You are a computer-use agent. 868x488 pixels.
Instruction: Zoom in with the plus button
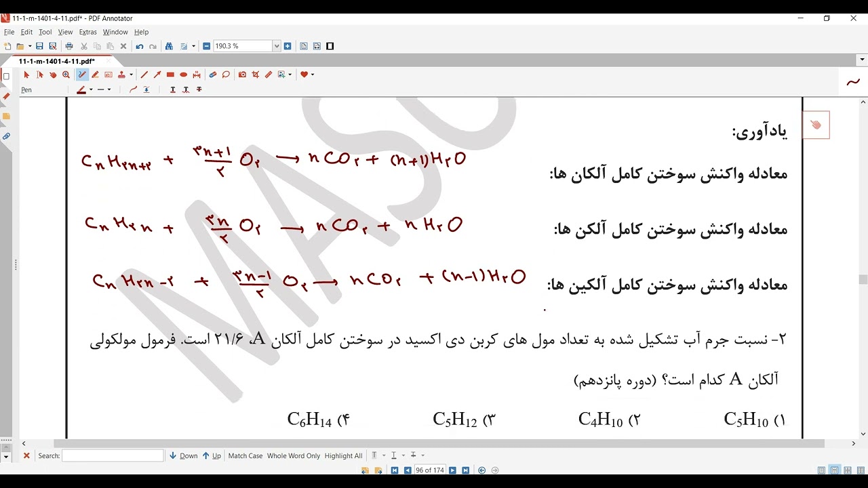click(x=288, y=46)
